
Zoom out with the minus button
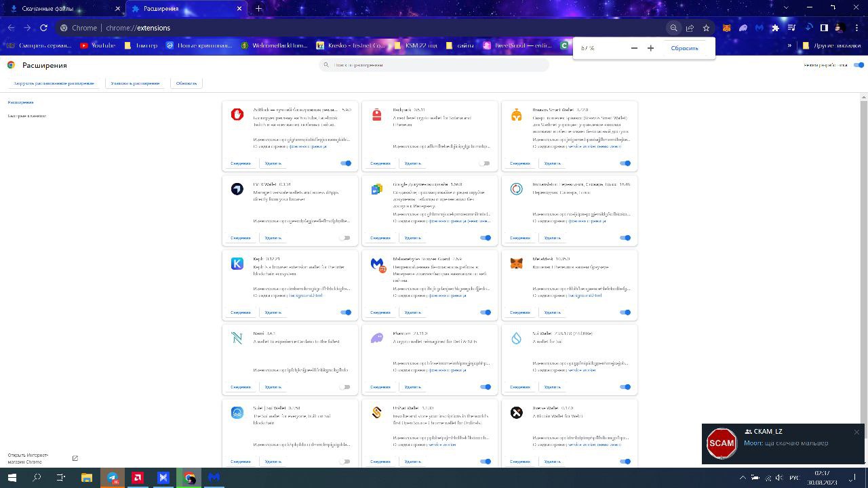click(634, 48)
